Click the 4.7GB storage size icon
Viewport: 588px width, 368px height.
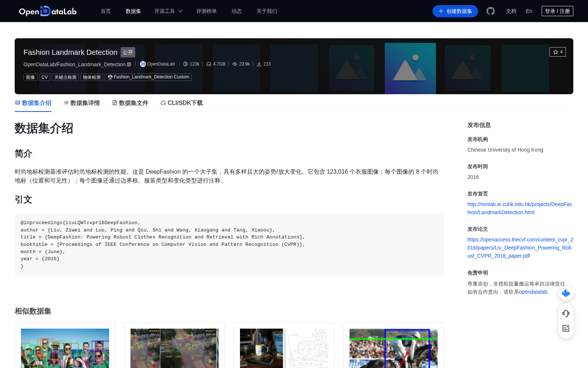pos(209,64)
